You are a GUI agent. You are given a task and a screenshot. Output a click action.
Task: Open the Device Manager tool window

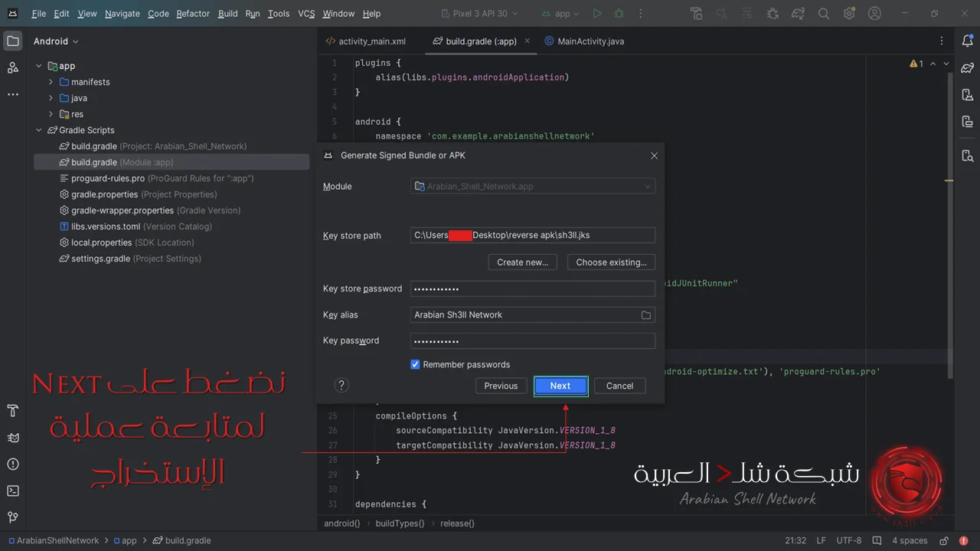[x=968, y=95]
